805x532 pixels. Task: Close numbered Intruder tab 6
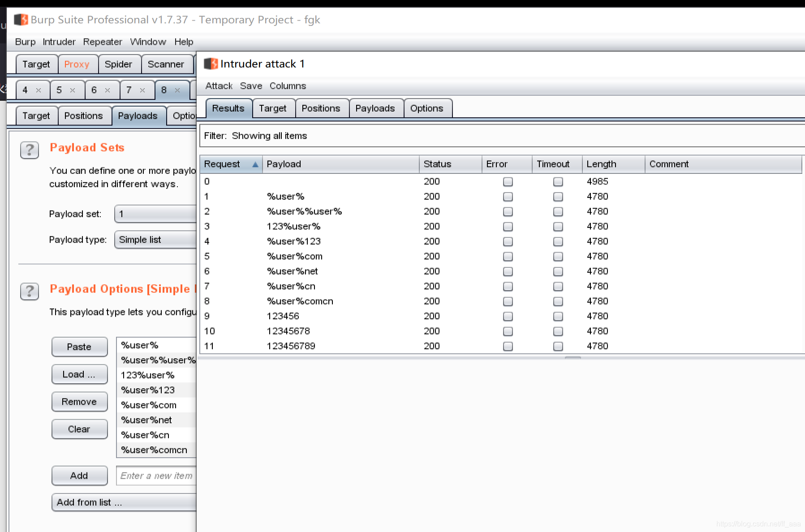[x=108, y=90]
